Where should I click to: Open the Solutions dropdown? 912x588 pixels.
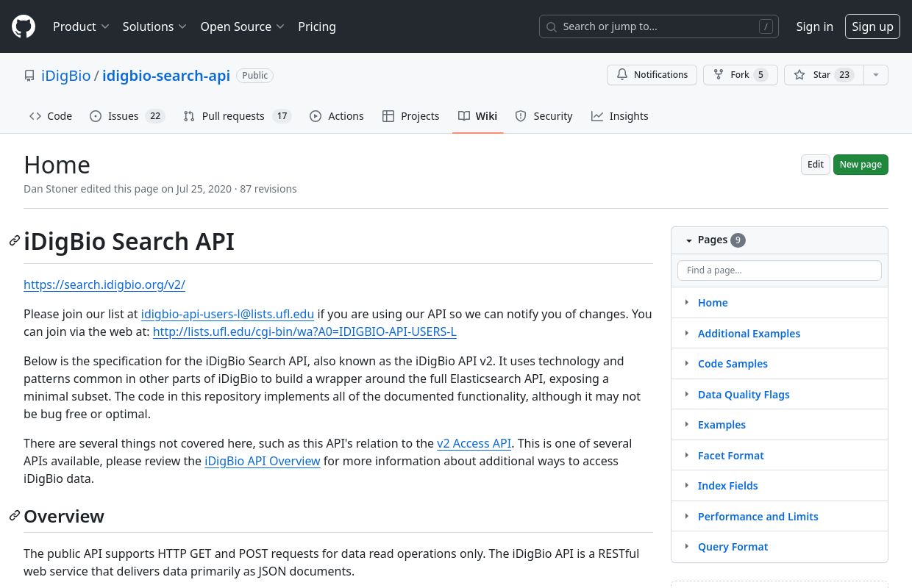(154, 26)
